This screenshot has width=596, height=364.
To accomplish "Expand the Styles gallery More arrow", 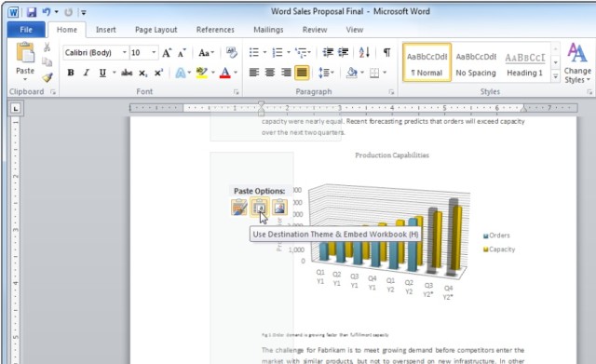I will tap(555, 76).
